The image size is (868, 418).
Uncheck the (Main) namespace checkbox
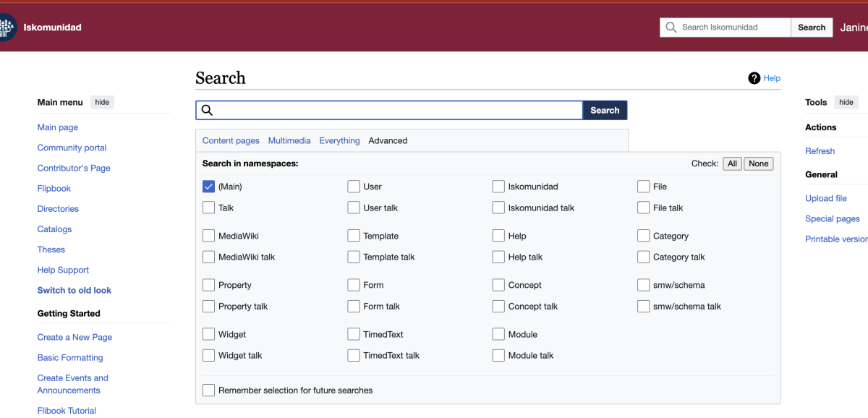209,187
